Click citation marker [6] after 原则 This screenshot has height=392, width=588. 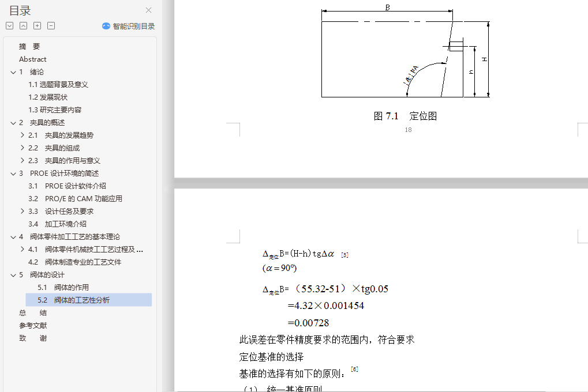pyautogui.click(x=354, y=369)
